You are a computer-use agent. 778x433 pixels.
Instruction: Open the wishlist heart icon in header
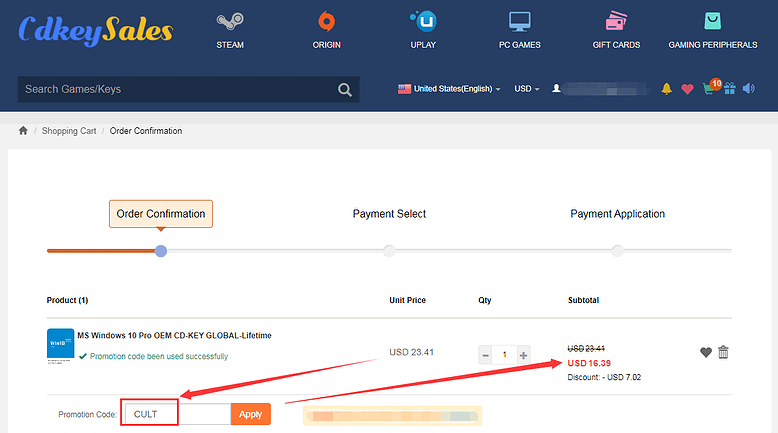[687, 89]
